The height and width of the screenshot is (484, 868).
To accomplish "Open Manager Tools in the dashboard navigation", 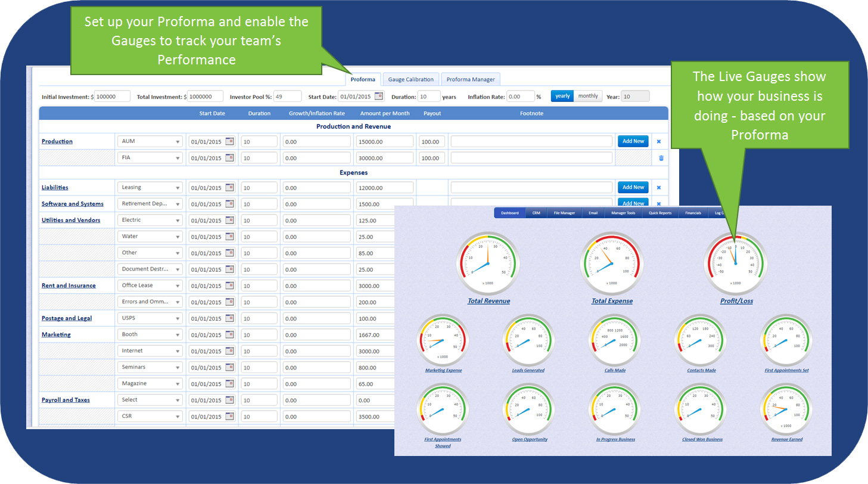I will [624, 213].
